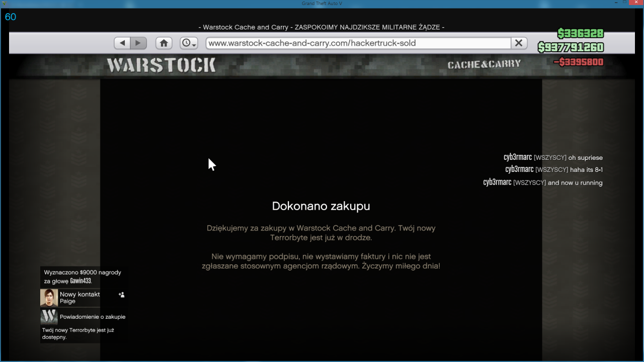Image resolution: width=644 pixels, height=362 pixels.
Task: Click the chat message "and now u running"
Action: pyautogui.click(x=575, y=183)
